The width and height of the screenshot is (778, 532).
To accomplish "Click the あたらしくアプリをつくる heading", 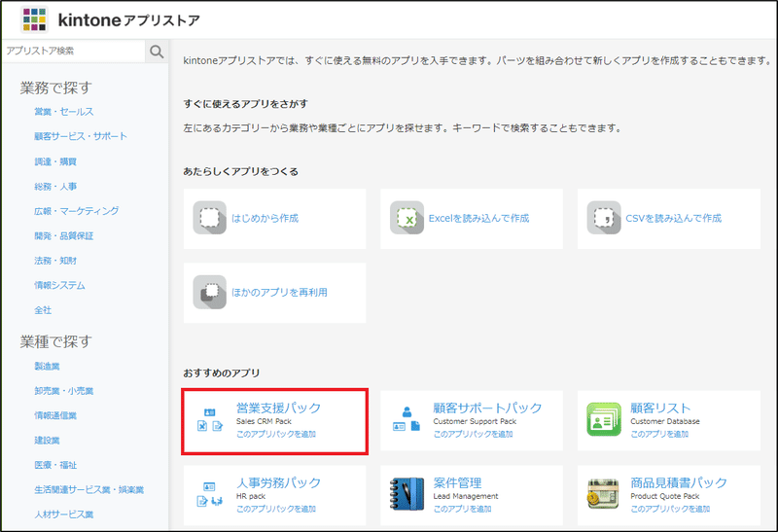I will pyautogui.click(x=240, y=171).
